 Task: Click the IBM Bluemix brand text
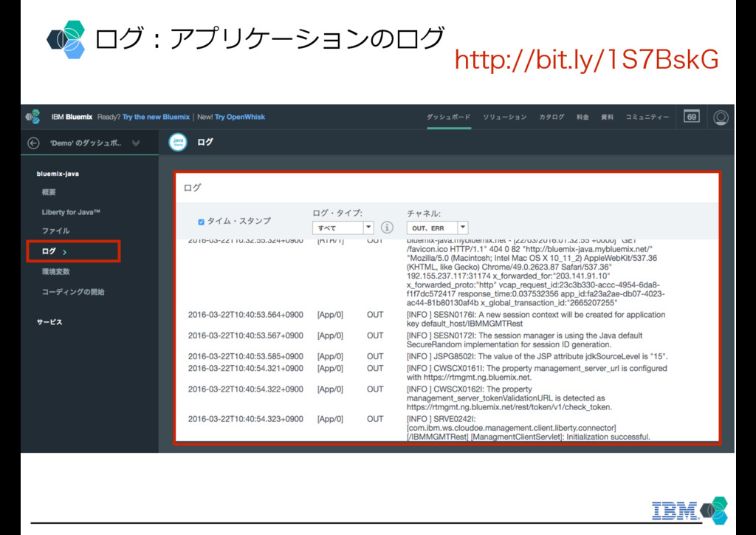[x=72, y=117]
